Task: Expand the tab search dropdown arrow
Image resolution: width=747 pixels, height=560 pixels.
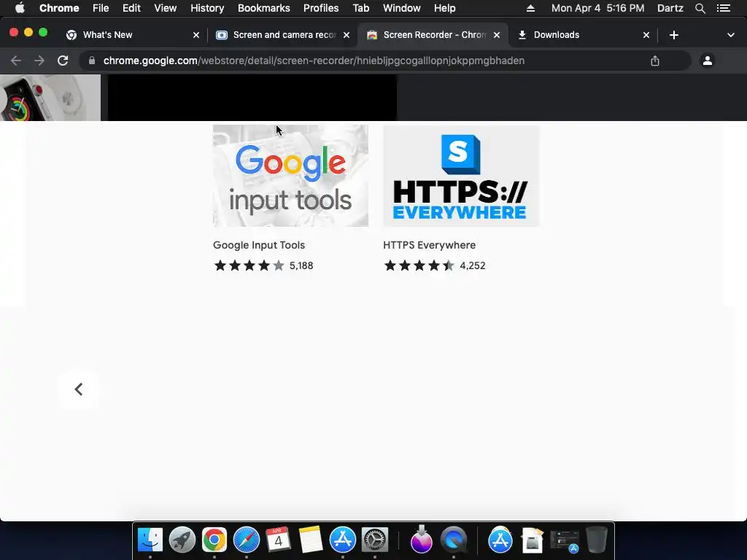Action: click(731, 35)
